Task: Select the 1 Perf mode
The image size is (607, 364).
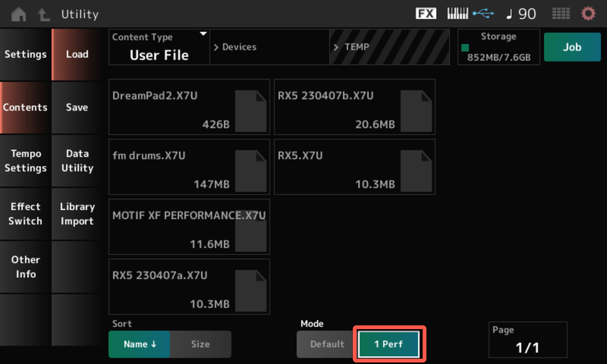Action: (x=389, y=344)
